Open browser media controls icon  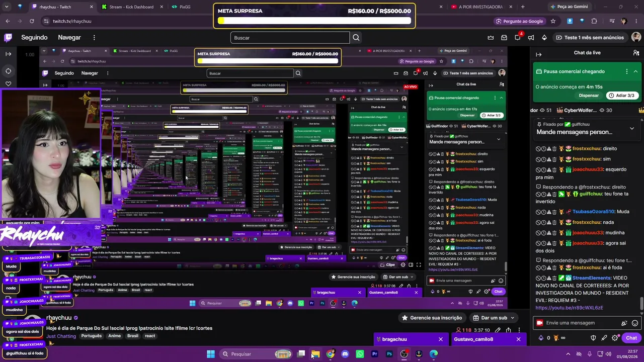612,21
